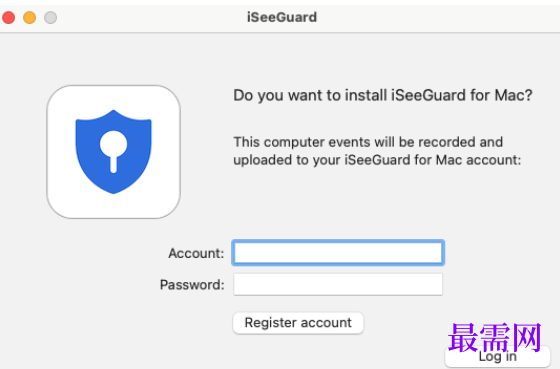
Task: Click the Password: label
Action: 192,285
